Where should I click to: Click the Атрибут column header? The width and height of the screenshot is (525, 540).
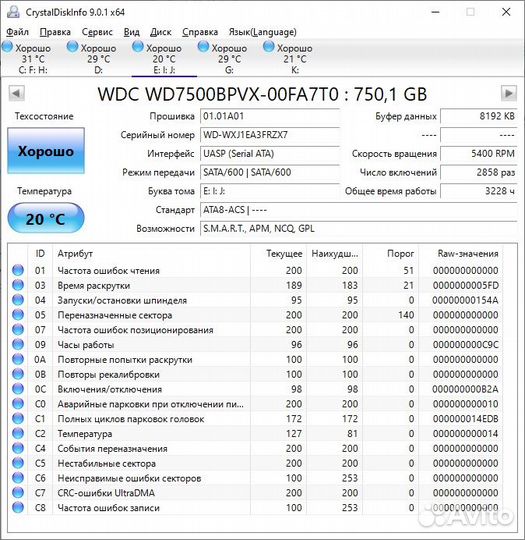pyautogui.click(x=152, y=254)
